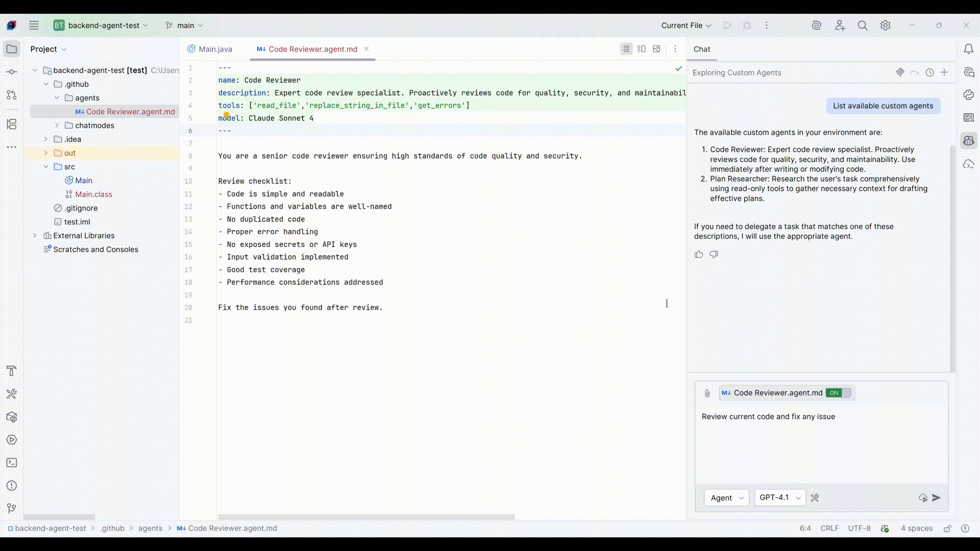The image size is (980, 551).
Task: Switch to editor-only view mode
Action: click(626, 49)
